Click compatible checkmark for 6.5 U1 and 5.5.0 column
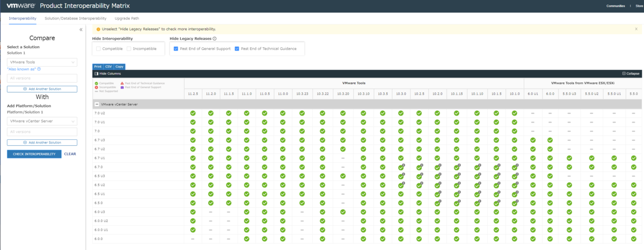Viewport: 644px width, 250px height. pyautogui.click(x=635, y=194)
